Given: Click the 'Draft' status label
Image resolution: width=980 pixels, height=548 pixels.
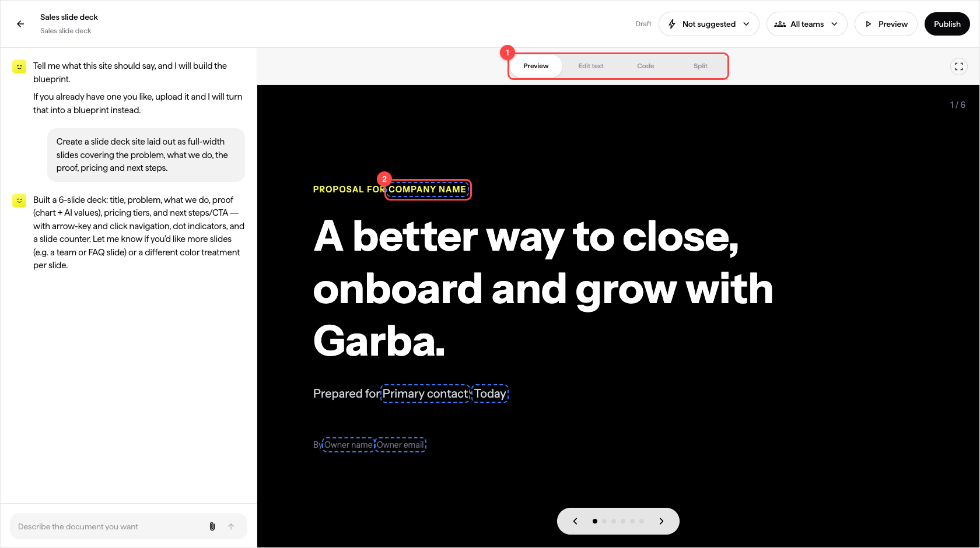Looking at the screenshot, I should 643,24.
